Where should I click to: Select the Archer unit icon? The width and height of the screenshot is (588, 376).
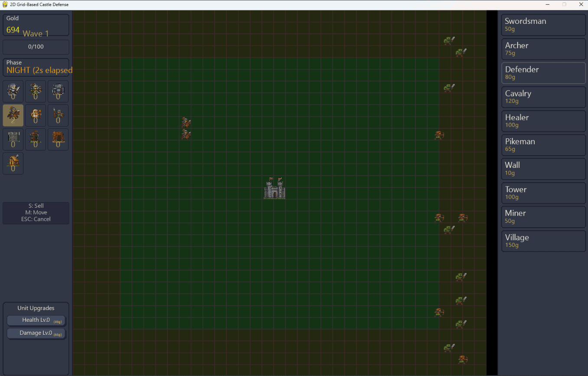35,91
